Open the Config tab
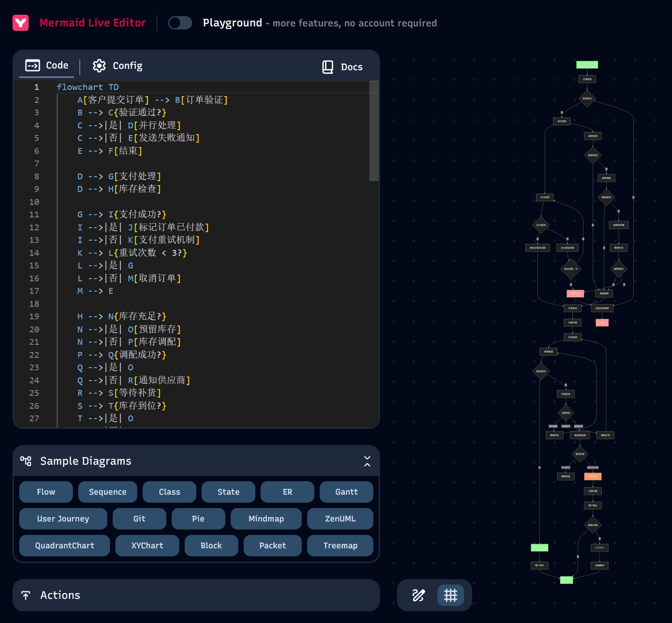 [118, 66]
